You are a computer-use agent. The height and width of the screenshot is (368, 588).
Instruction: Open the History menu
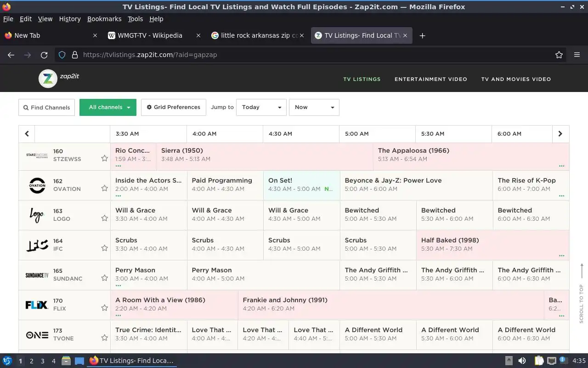click(70, 19)
